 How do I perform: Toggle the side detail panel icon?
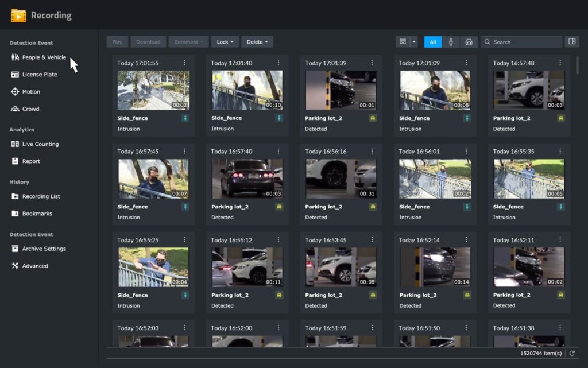click(572, 41)
